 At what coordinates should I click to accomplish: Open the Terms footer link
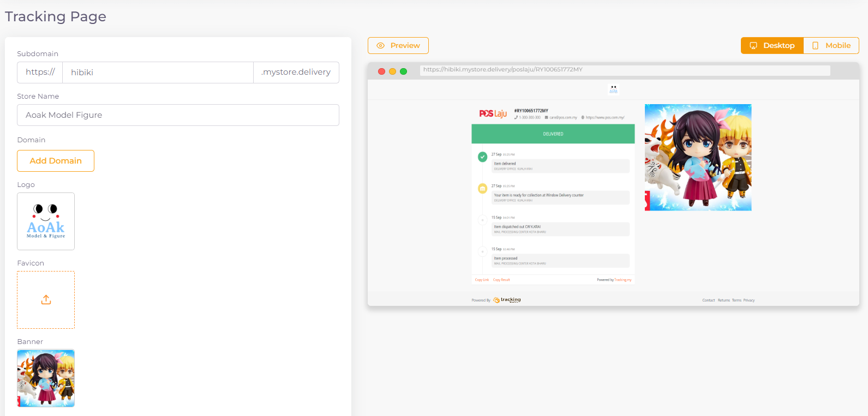point(737,300)
